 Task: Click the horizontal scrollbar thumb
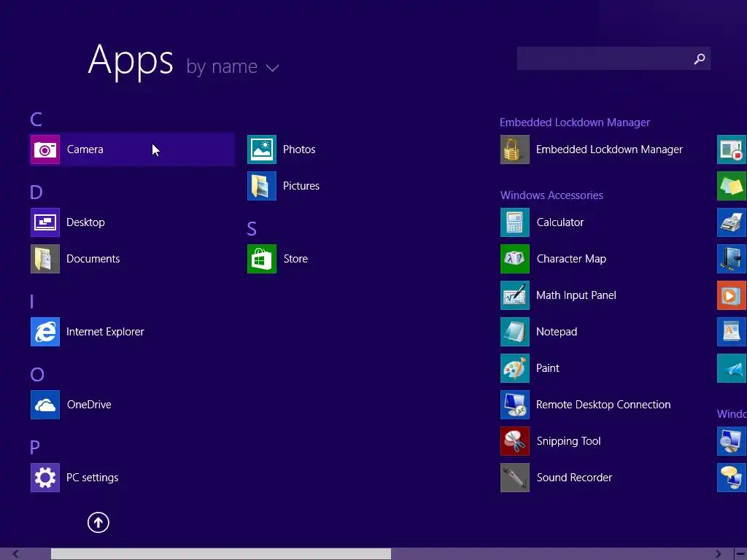pos(221,554)
